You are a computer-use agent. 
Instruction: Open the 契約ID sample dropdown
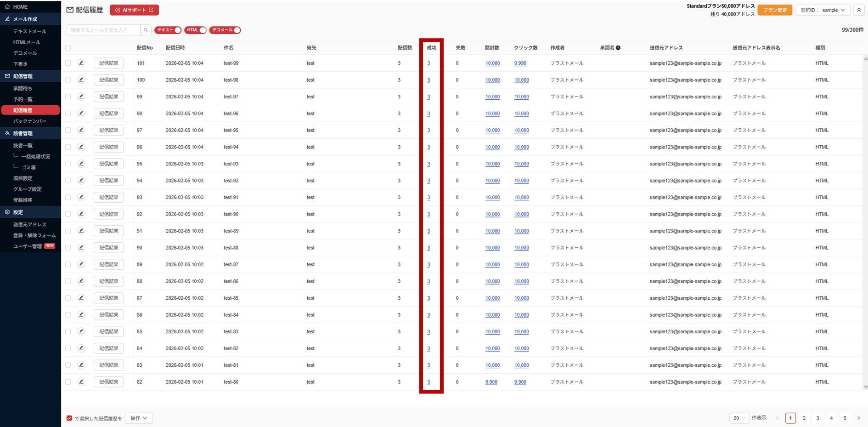[823, 10]
